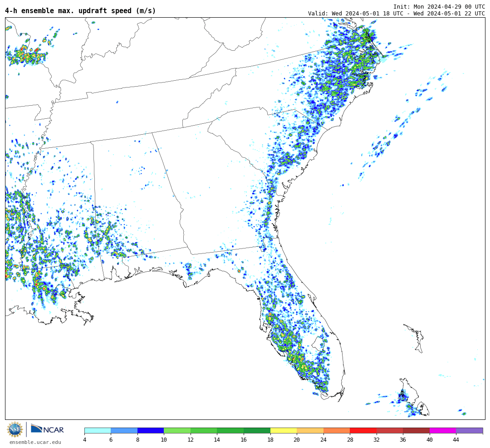Pick the 16-18 dark green color swatch
490x448 pixels.
coord(257,430)
